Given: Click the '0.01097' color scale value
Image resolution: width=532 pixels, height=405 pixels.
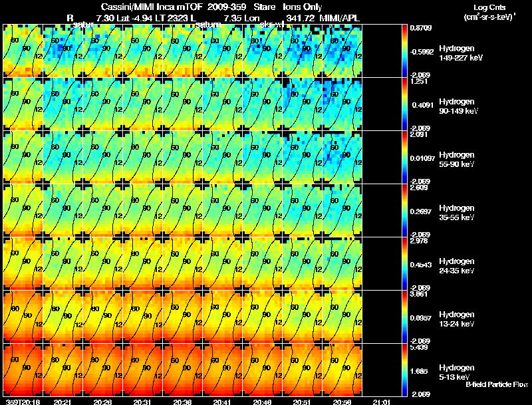Looking at the screenshot, I should [x=422, y=158].
